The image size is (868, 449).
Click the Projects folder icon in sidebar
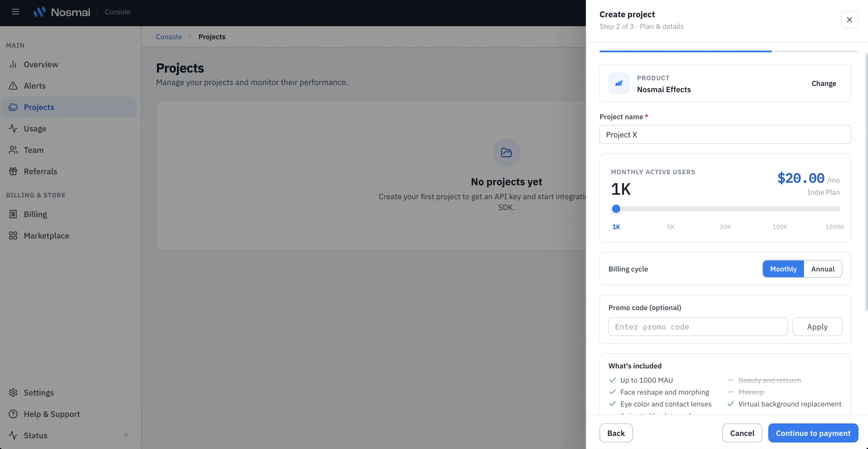tap(13, 107)
